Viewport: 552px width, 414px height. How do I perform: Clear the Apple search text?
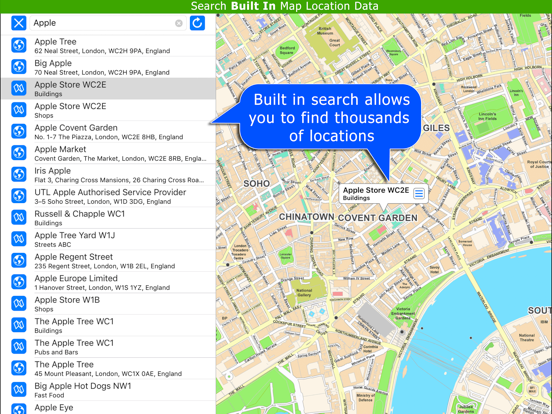point(179,23)
